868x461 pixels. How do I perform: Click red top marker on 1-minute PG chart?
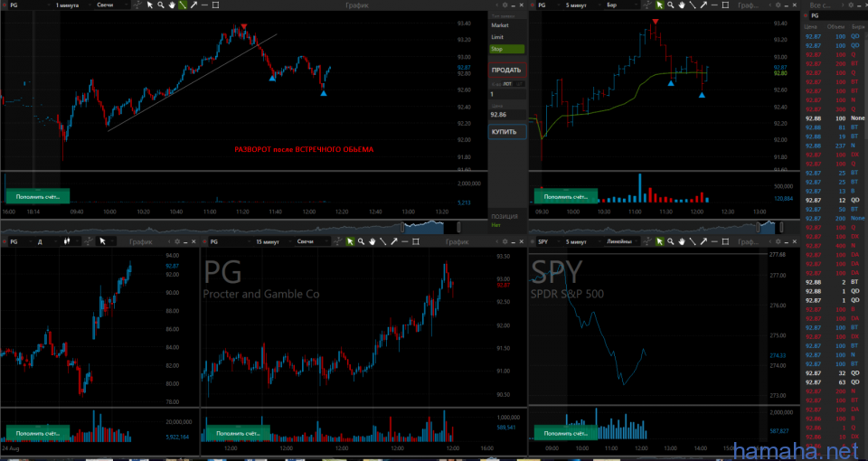[243, 26]
